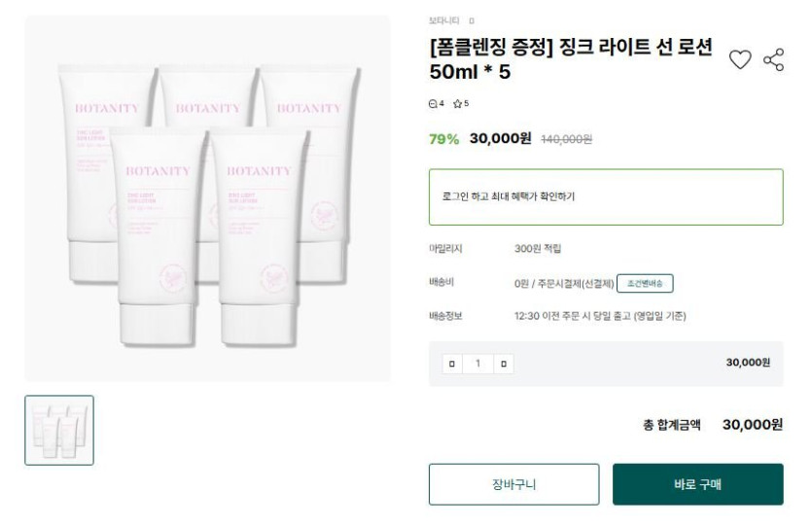Open share options via the share icon
The height and width of the screenshot is (527, 812).
point(773,60)
